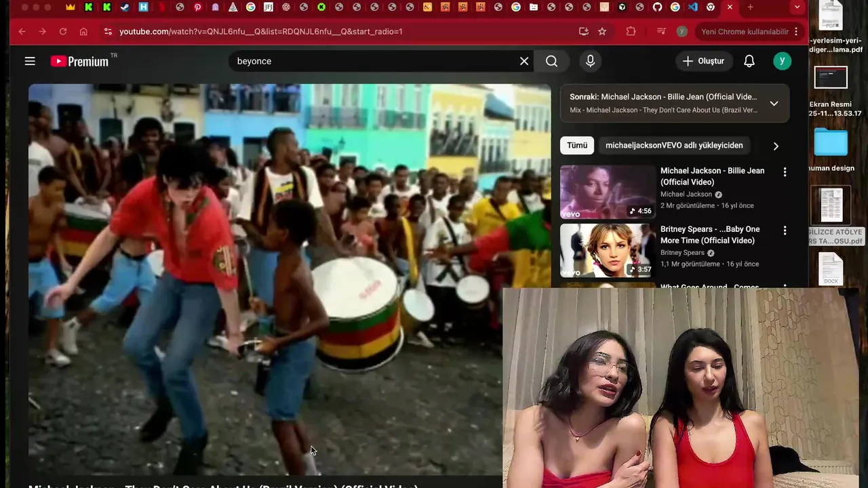This screenshot has height=488, width=868.
Task: Open the DOCX file on the desktop
Action: (x=831, y=269)
